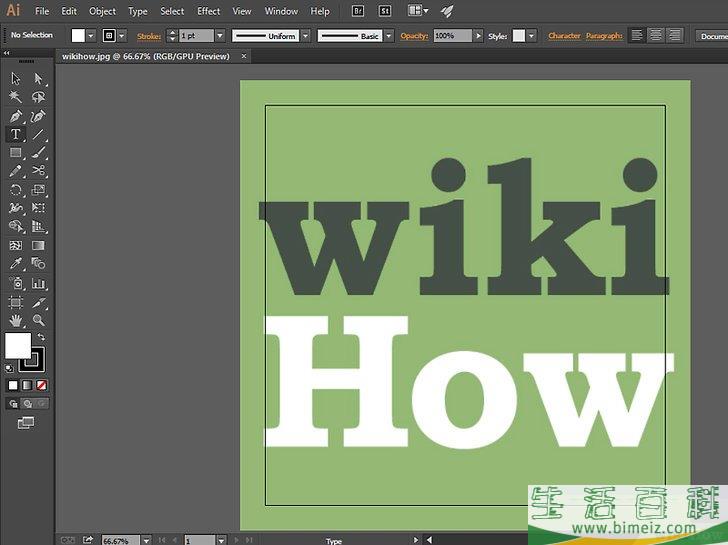Open Basic brush definition dropdown
Image resolution: width=728 pixels, height=545 pixels.
pyautogui.click(x=389, y=36)
